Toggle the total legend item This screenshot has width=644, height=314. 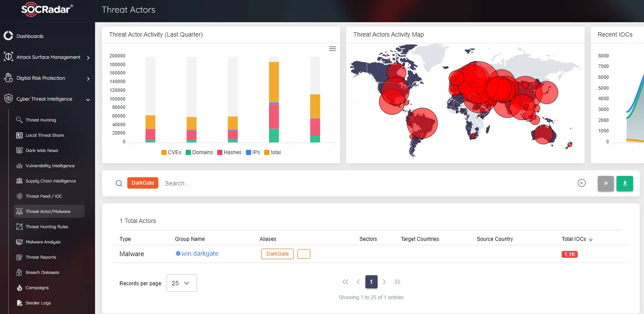[273, 152]
